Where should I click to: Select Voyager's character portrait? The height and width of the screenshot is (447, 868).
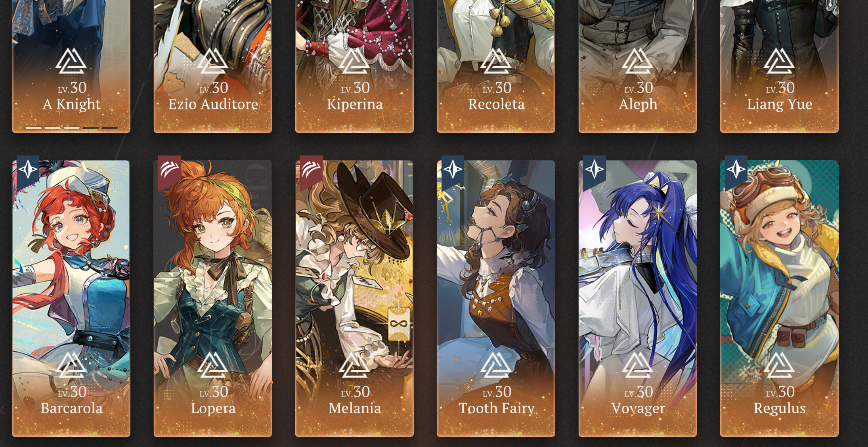tap(637, 298)
